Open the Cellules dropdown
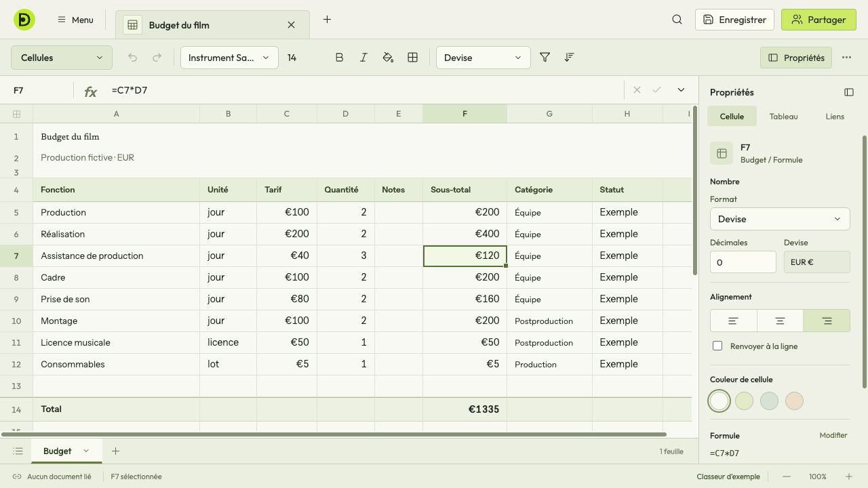Image resolution: width=868 pixels, height=488 pixels. [62, 58]
